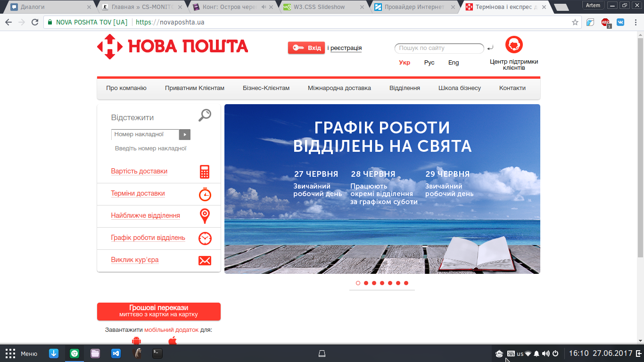Open the terminal from the taskbar

click(x=157, y=354)
